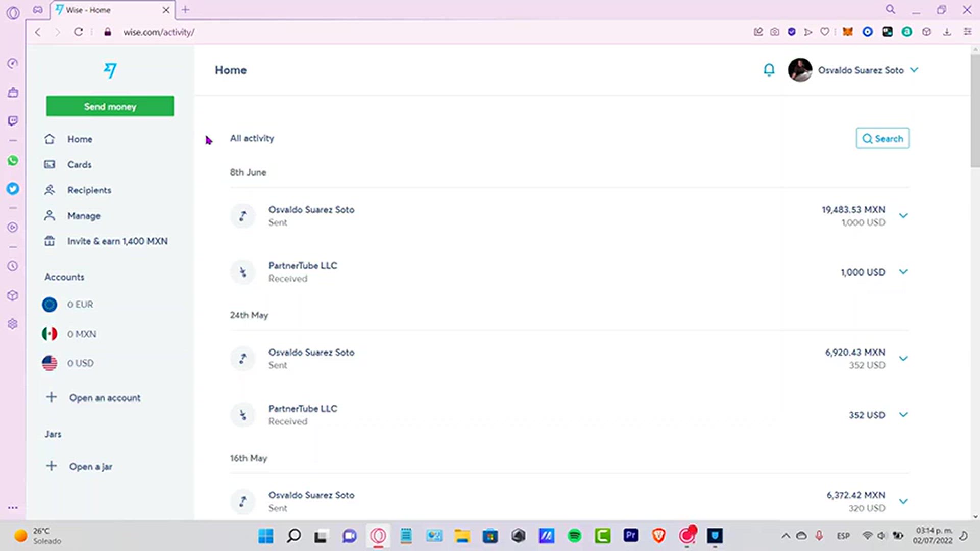This screenshot has height=551, width=980.
Task: Click received arrow icon of 1,000 USD transaction
Action: click(x=243, y=272)
